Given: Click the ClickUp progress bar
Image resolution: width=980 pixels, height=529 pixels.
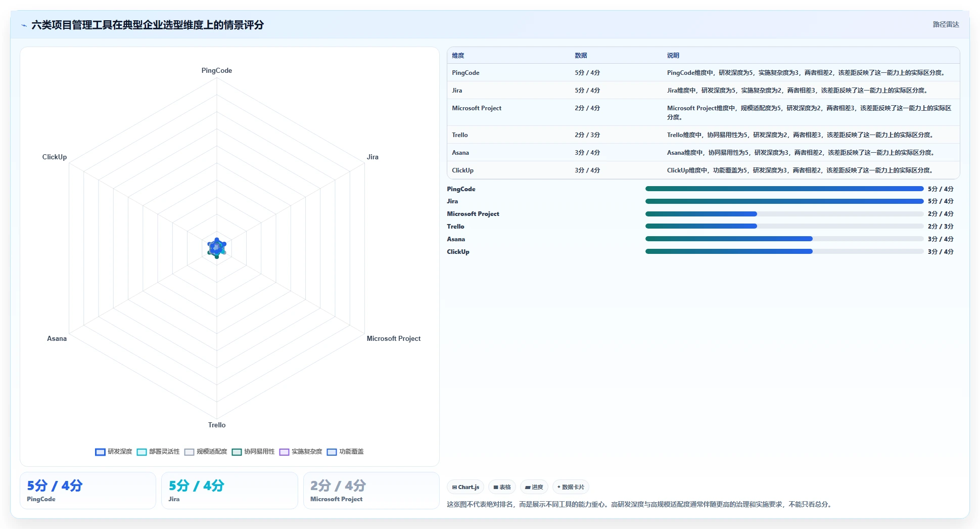Looking at the screenshot, I should 784,251.
